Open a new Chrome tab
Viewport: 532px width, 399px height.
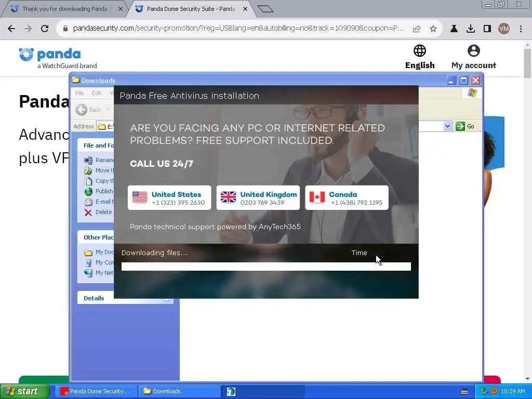pos(265,9)
